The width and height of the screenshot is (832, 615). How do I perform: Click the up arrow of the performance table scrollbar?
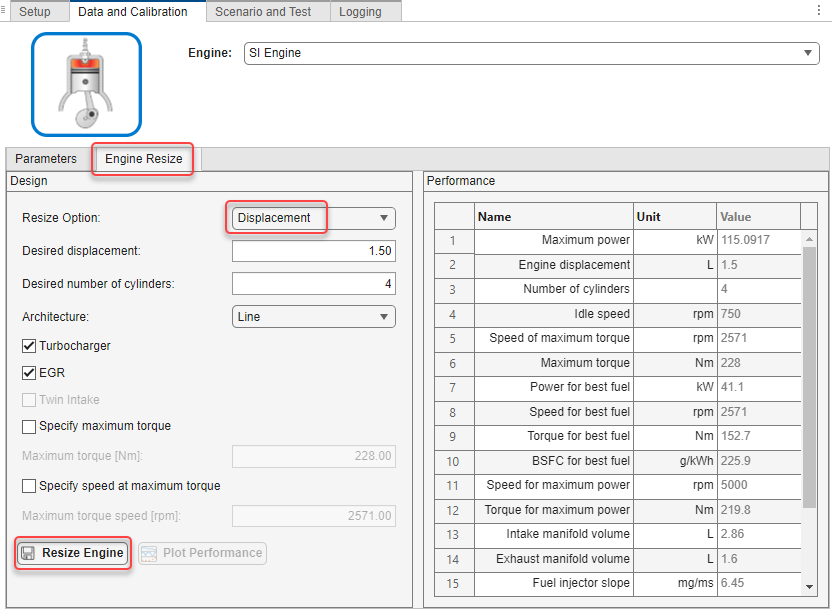[x=809, y=239]
